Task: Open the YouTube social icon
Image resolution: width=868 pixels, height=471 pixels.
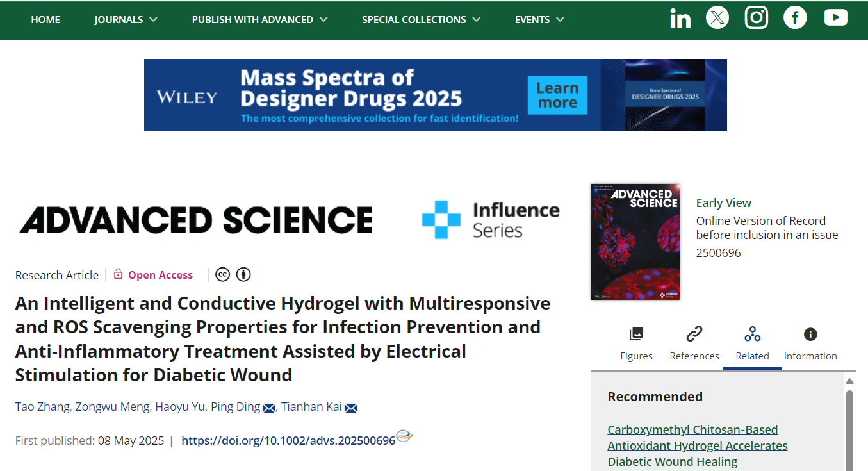Action: click(835, 18)
